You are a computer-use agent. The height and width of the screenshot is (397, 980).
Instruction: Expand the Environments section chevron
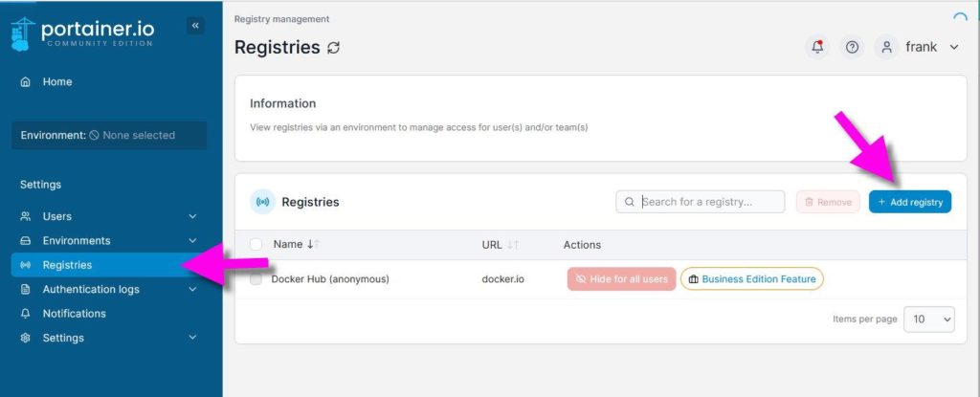click(192, 241)
